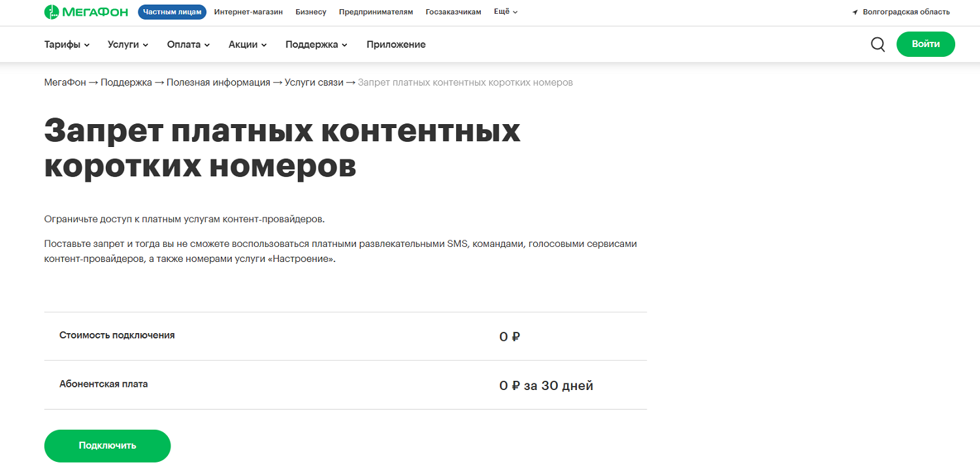Click the Подключить button
Screen dimensions: 980x471
107,446
